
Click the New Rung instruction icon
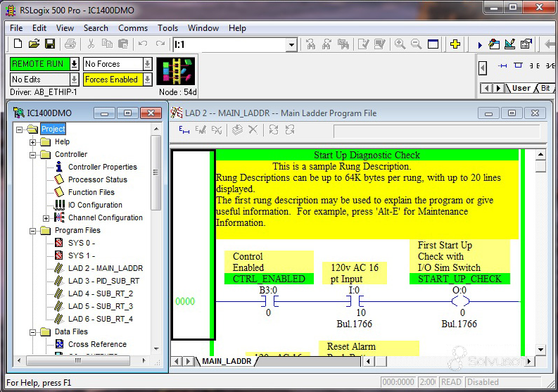pos(502,65)
